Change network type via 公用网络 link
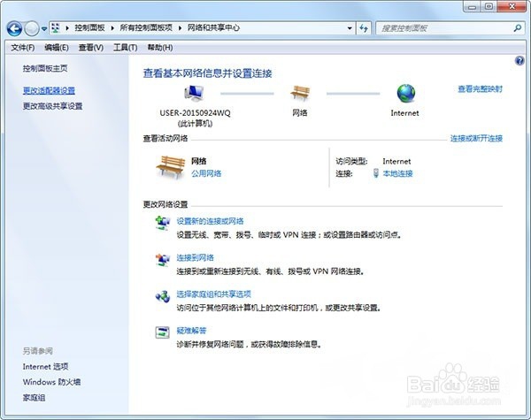Screen dimensions: 531x420 pos(206,173)
